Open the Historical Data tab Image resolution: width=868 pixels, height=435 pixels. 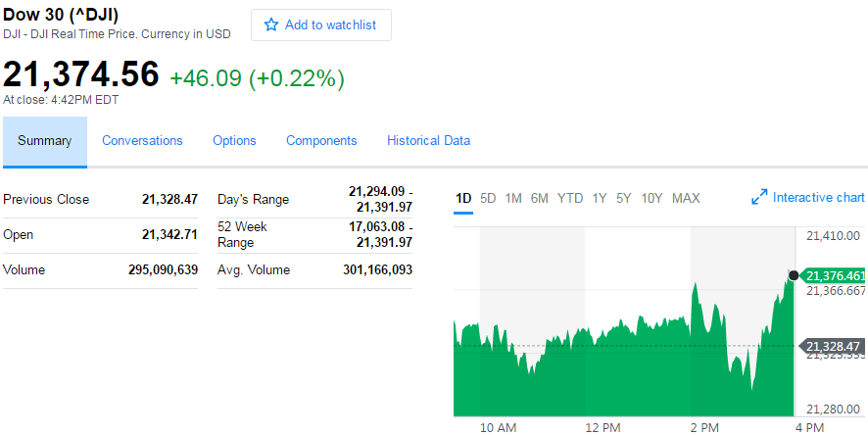[428, 140]
